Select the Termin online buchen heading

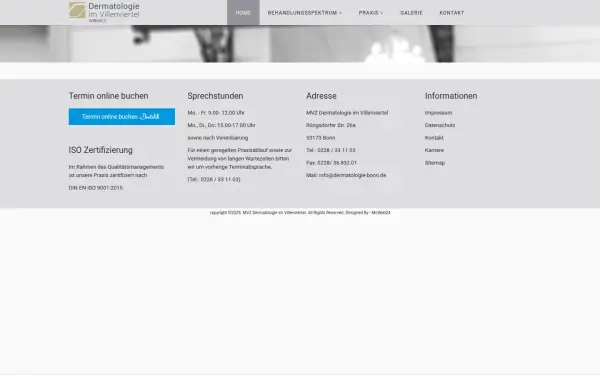click(x=108, y=96)
